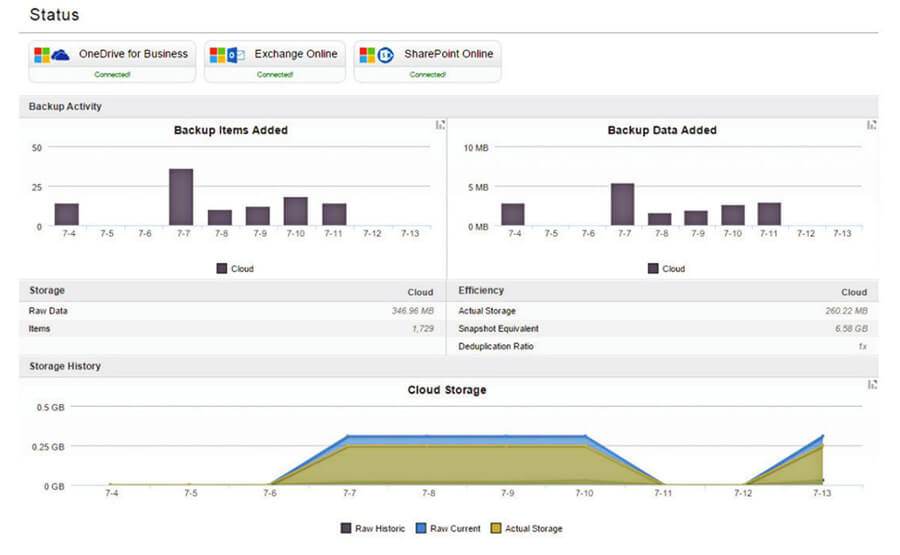The width and height of the screenshot is (900, 555).
Task: Click the 7-4 bar in Backup Items Added
Action: tap(67, 214)
